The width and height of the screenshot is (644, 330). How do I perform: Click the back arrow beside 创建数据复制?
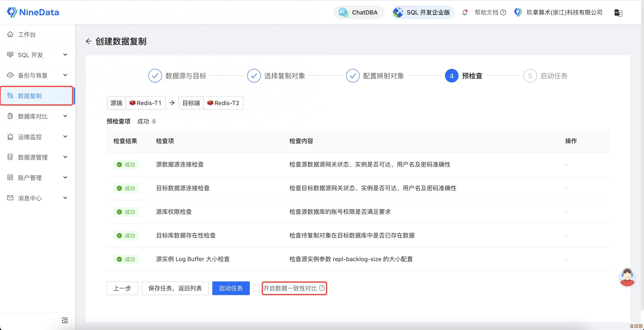click(89, 41)
